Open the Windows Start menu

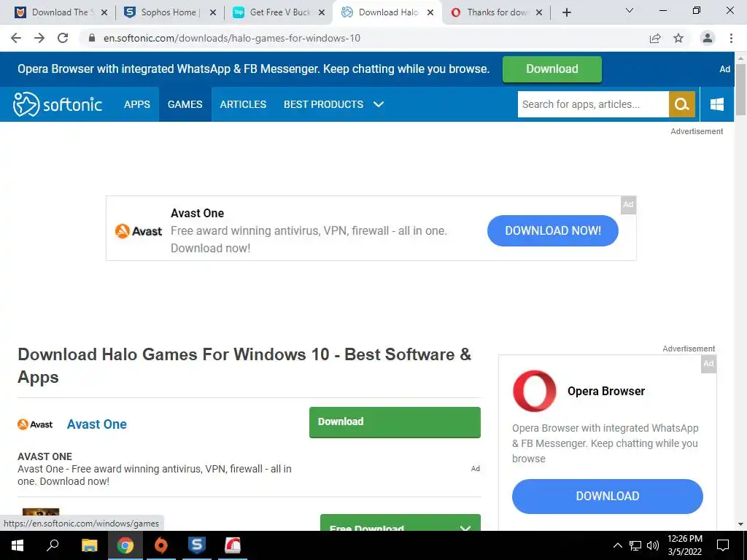pyautogui.click(x=18, y=545)
